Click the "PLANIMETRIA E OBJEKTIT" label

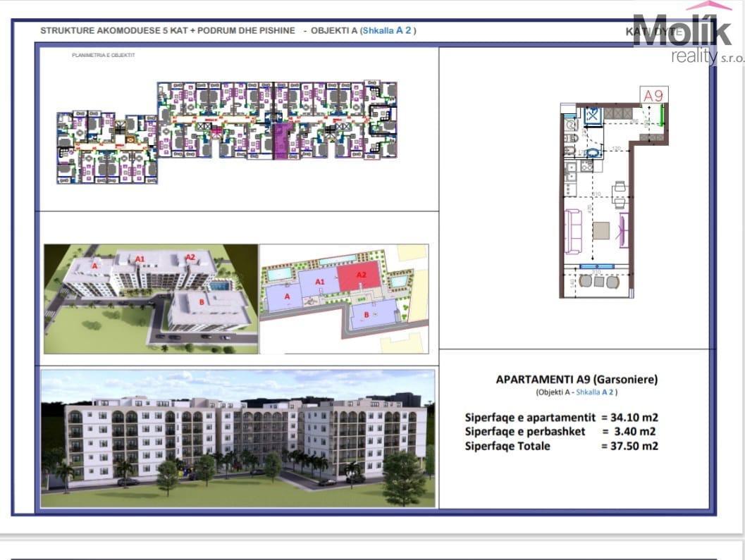[103, 54]
